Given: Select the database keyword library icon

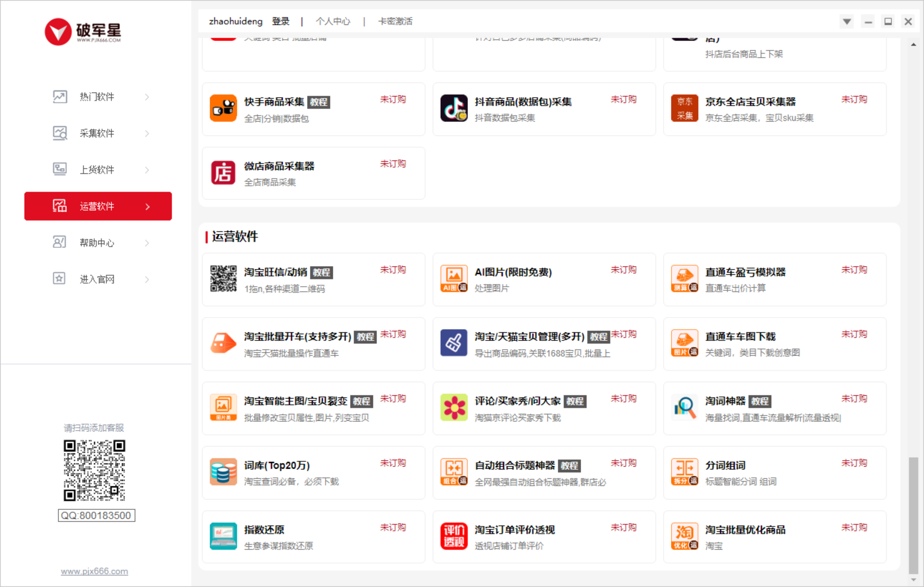Looking at the screenshot, I should [x=223, y=472].
